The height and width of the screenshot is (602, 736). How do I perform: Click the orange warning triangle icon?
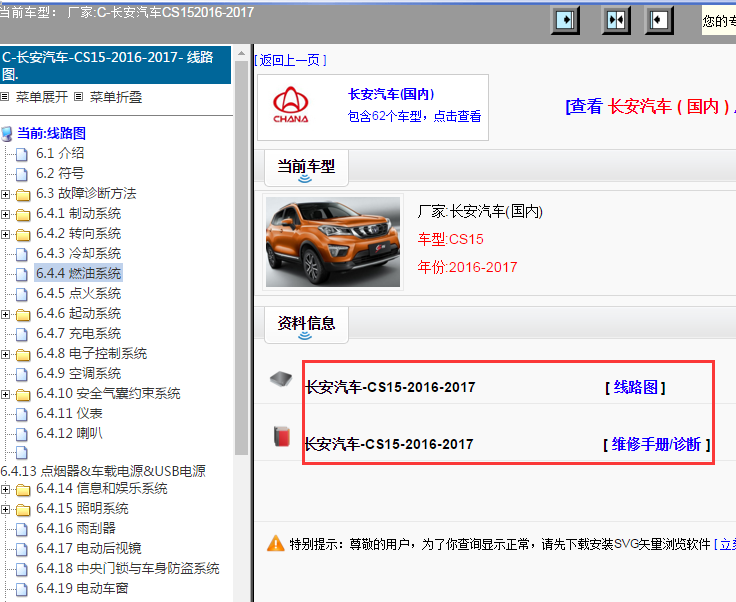[276, 544]
